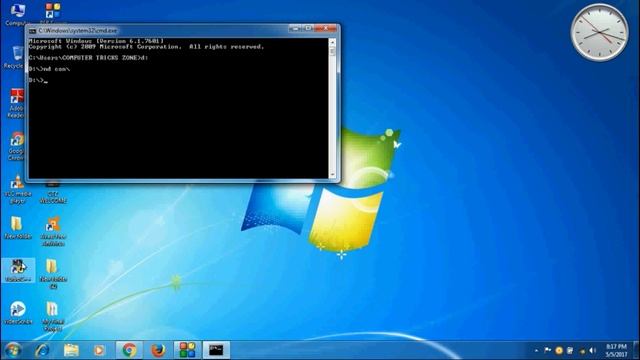Open the Windows Start menu
Viewport: 640px width, 360px height.
[13, 350]
